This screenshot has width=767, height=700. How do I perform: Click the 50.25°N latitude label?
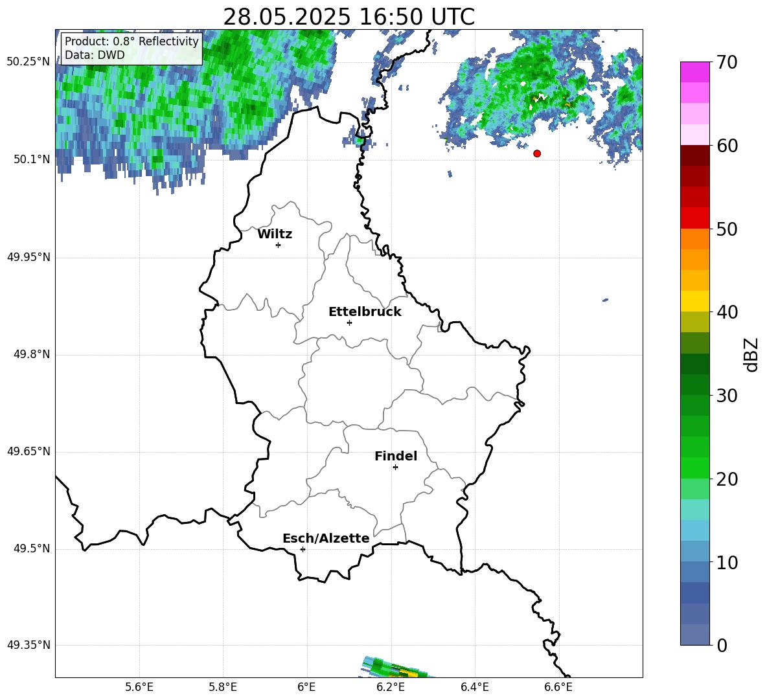(x=29, y=62)
